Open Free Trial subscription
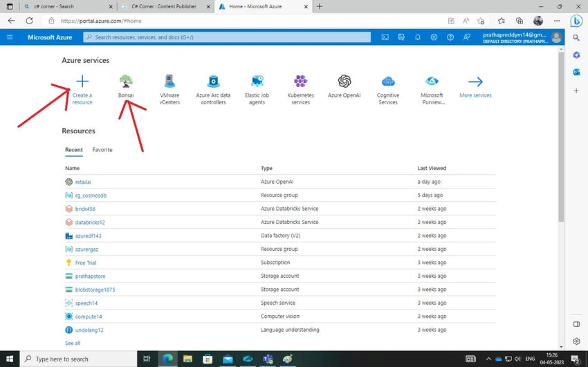This screenshot has height=367, width=588. point(86,263)
